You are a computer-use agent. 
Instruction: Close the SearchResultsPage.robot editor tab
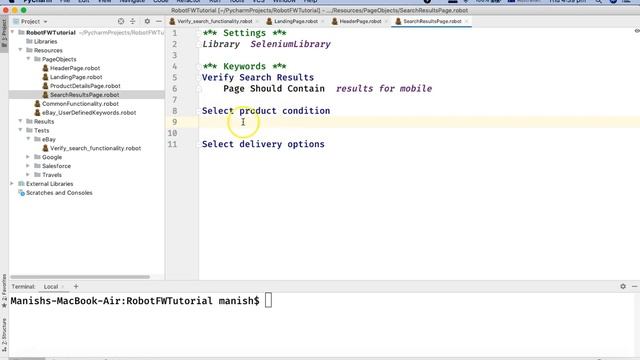tap(467, 21)
